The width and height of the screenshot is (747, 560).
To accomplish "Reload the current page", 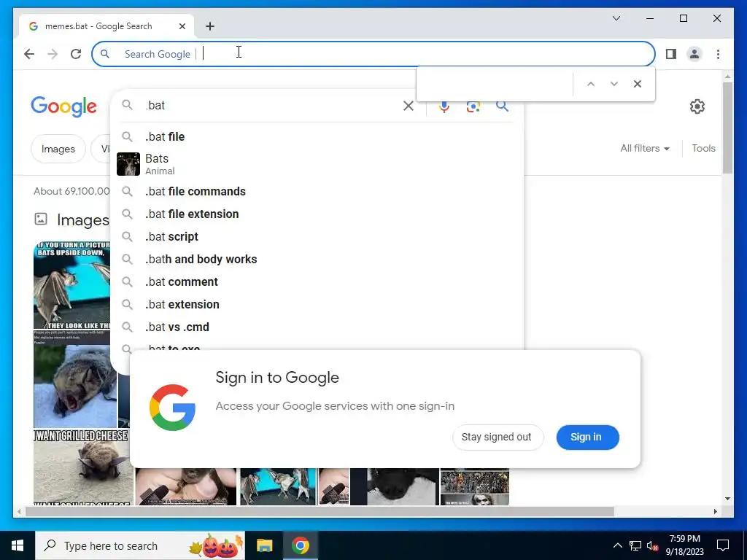I will coord(76,54).
